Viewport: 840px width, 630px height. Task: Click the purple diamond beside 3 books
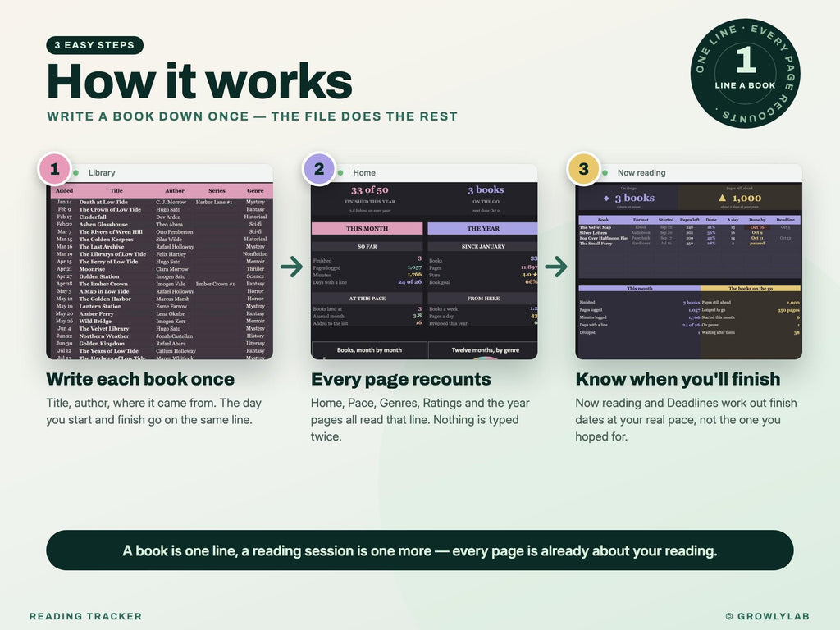click(606, 199)
